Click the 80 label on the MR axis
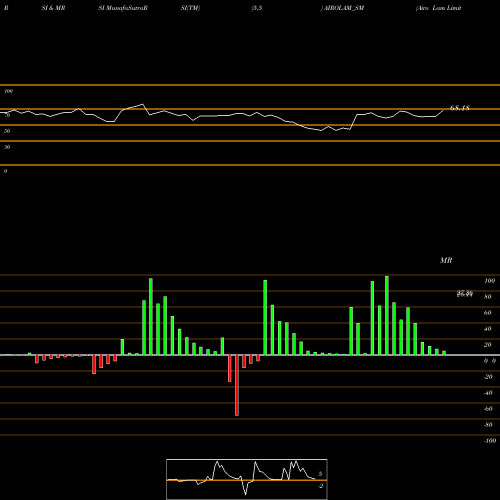500x500 pixels. 487,297
